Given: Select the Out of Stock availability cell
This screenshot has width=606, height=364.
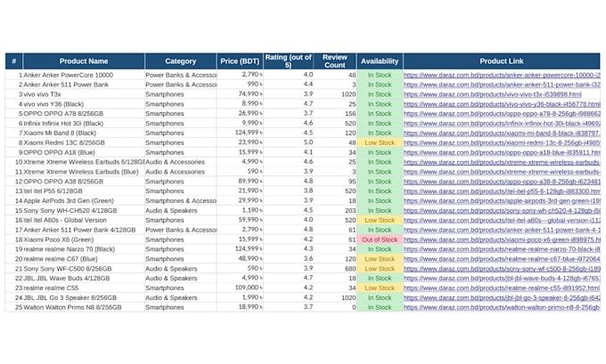Looking at the screenshot, I should click(x=380, y=239).
